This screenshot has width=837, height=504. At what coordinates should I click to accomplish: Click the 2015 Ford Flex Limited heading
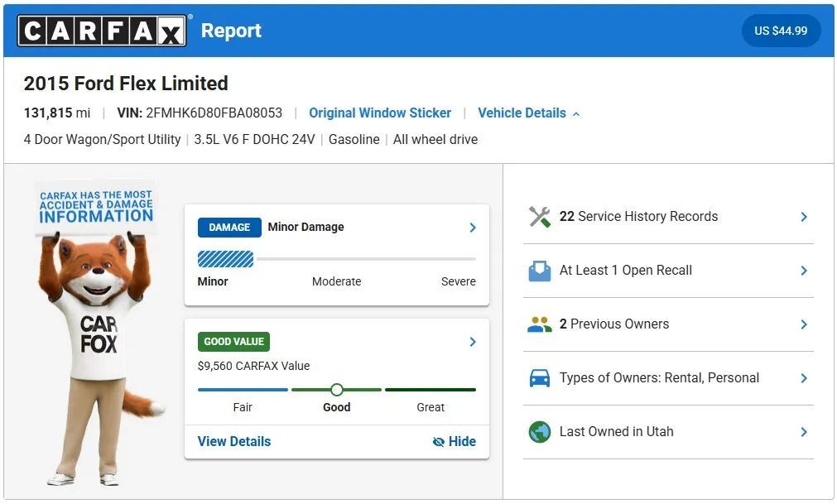pos(126,84)
